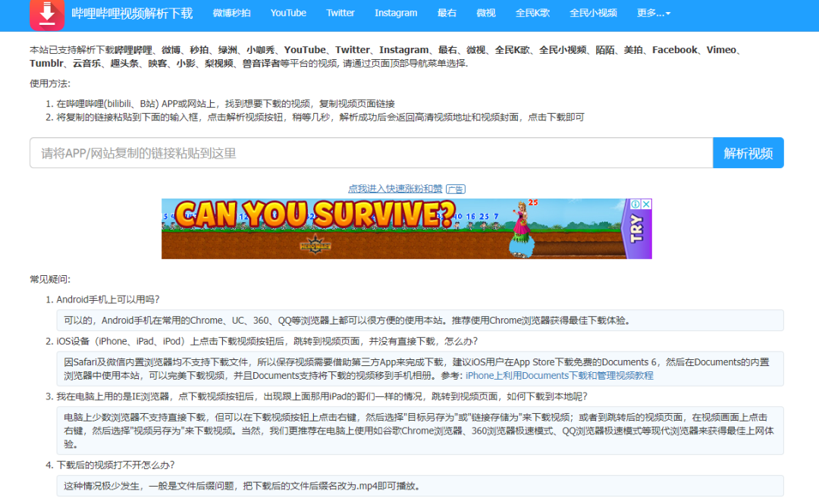
Task: Select the Twitter nav item
Action: click(340, 13)
